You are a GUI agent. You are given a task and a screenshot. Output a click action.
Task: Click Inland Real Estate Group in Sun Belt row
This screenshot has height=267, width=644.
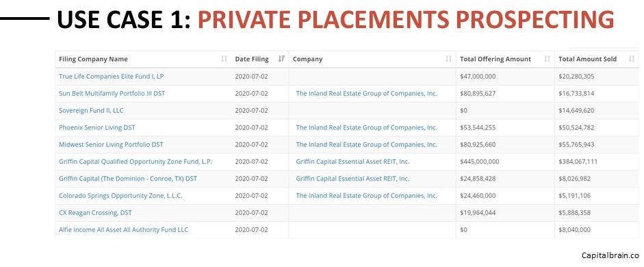(366, 93)
